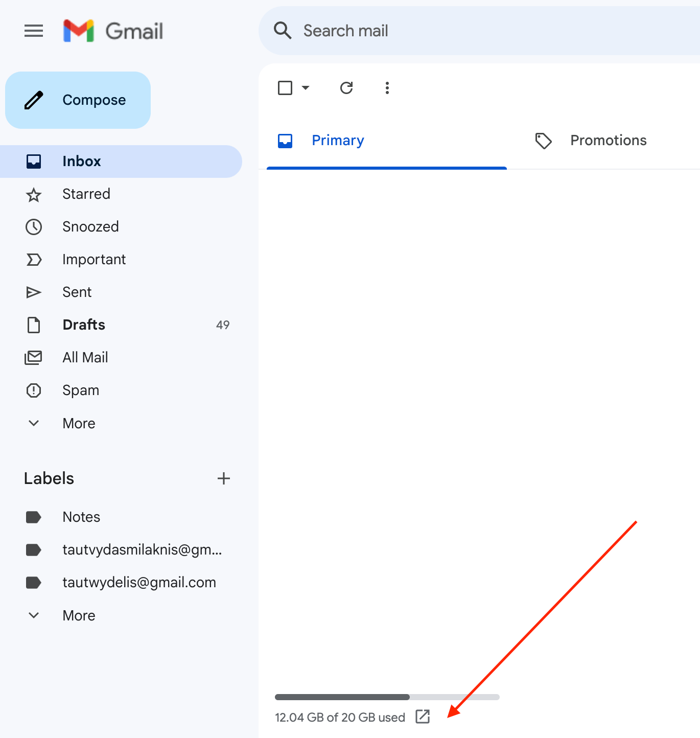
Task: Click the Drafts document icon
Action: 34,325
